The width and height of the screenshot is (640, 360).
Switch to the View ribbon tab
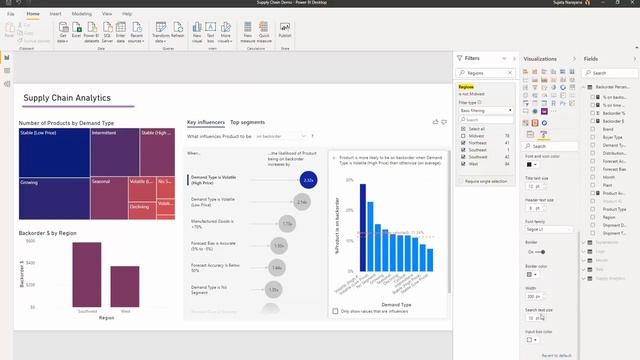(107, 14)
